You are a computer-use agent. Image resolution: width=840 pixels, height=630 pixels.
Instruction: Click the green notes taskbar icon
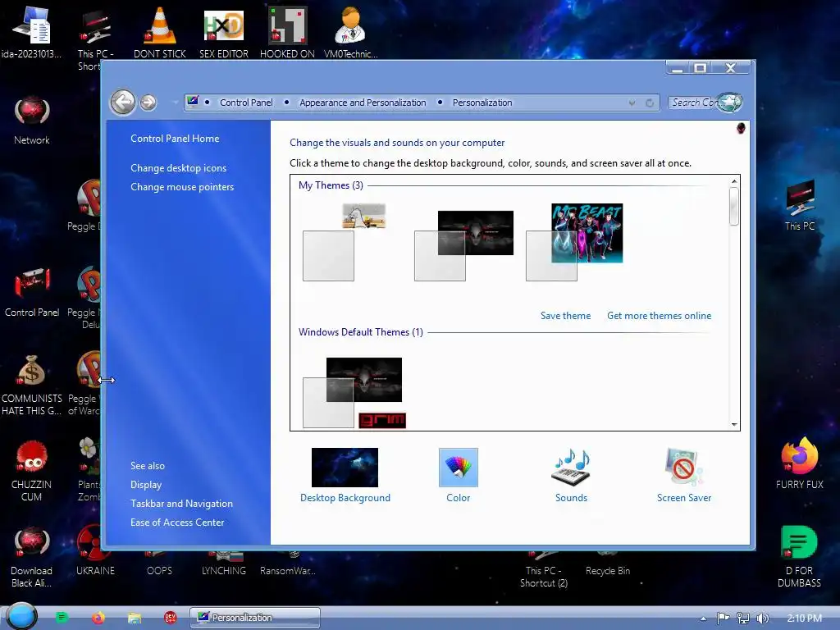click(62, 618)
